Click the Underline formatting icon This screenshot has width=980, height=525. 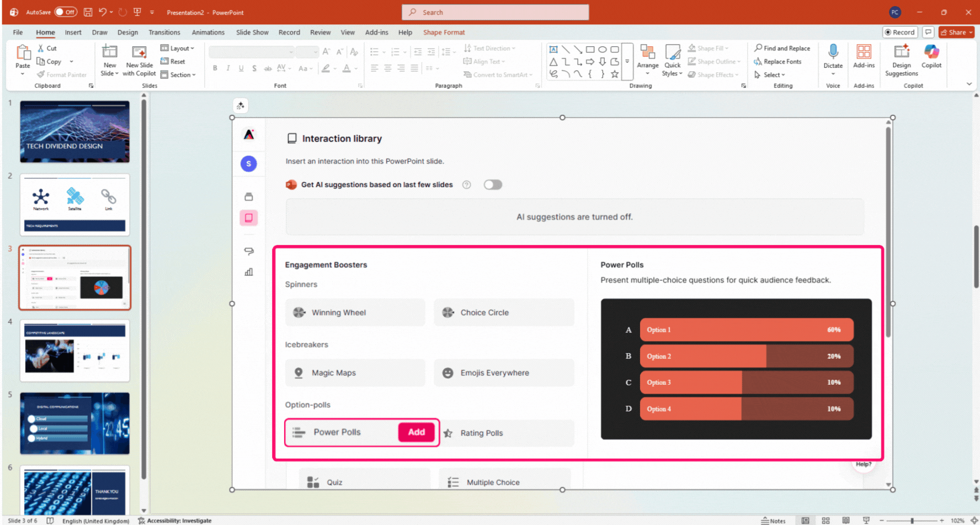pyautogui.click(x=241, y=68)
